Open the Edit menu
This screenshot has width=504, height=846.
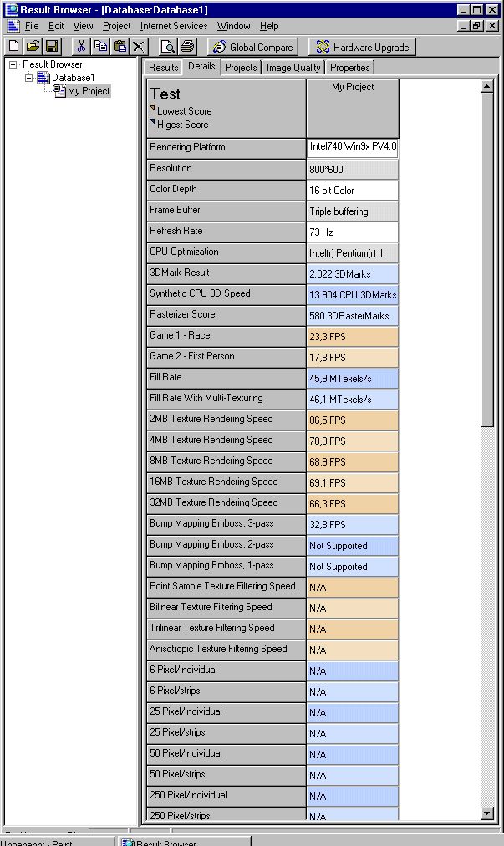coord(55,26)
